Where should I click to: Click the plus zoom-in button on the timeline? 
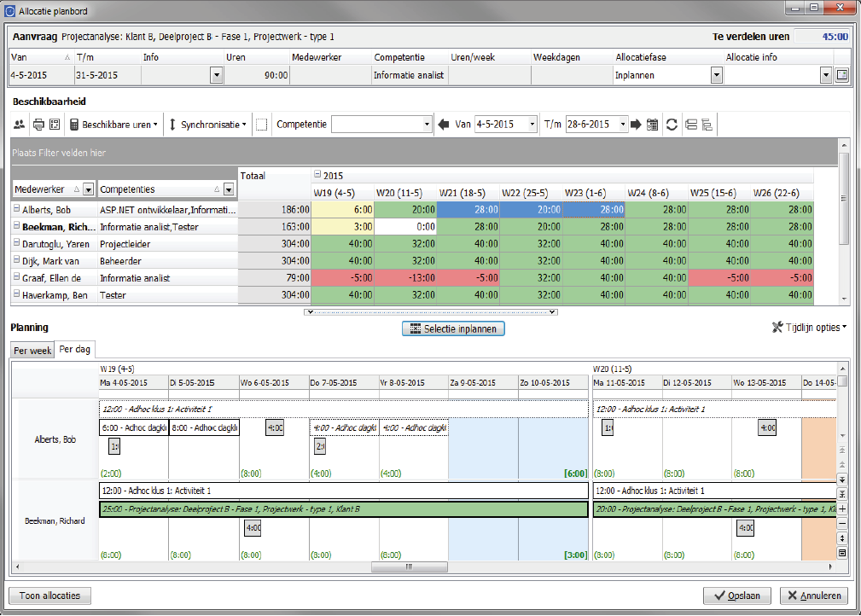point(842,509)
